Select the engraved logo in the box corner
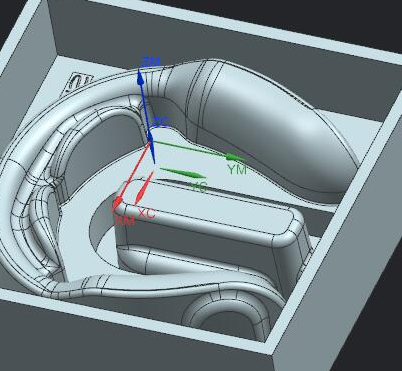This screenshot has height=371, width=402. [80, 82]
